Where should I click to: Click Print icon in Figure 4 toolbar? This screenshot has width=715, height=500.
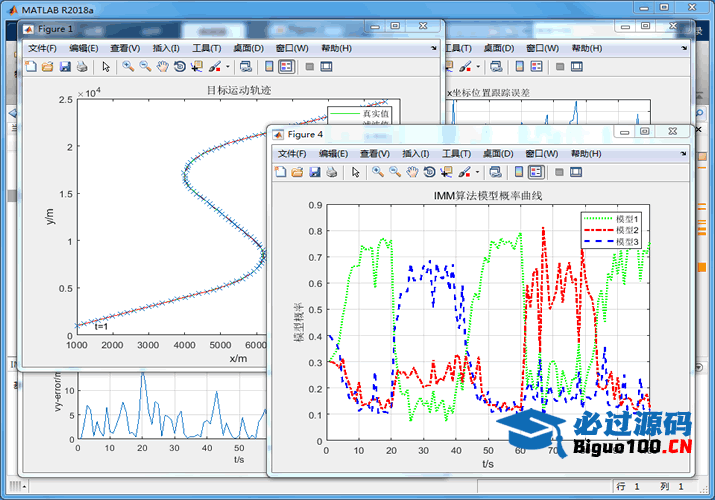point(332,172)
